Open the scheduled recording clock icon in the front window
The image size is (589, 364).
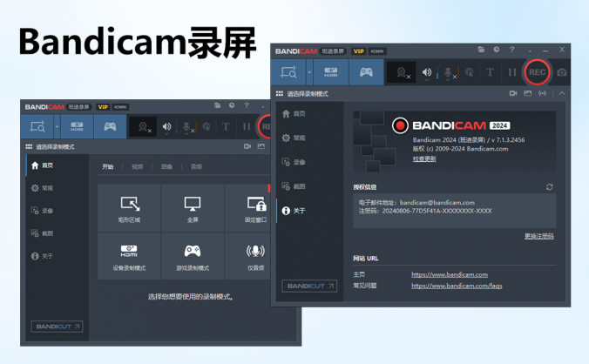coord(497,49)
